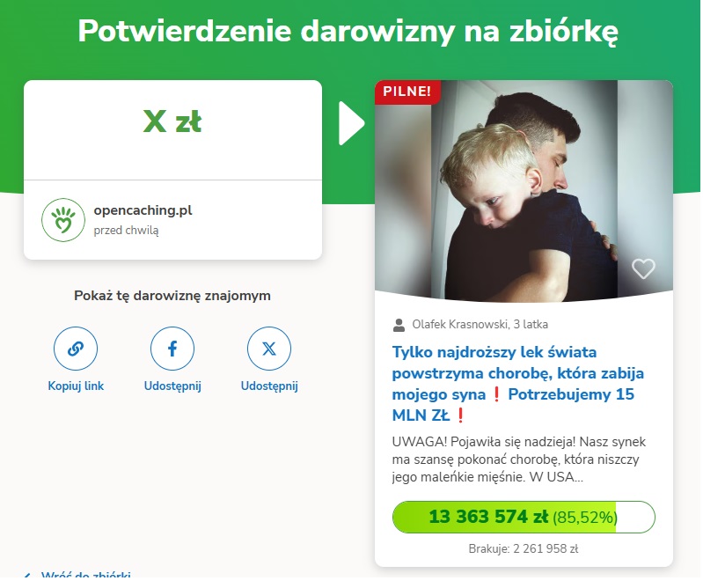Click the X zł donation amount
The height and width of the screenshot is (588, 703).
point(172,121)
